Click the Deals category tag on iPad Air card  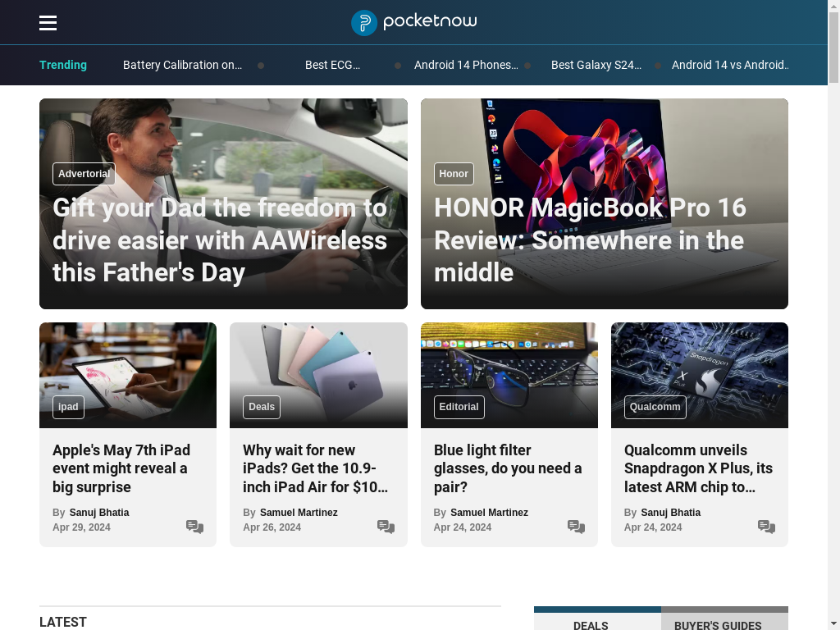pos(262,407)
